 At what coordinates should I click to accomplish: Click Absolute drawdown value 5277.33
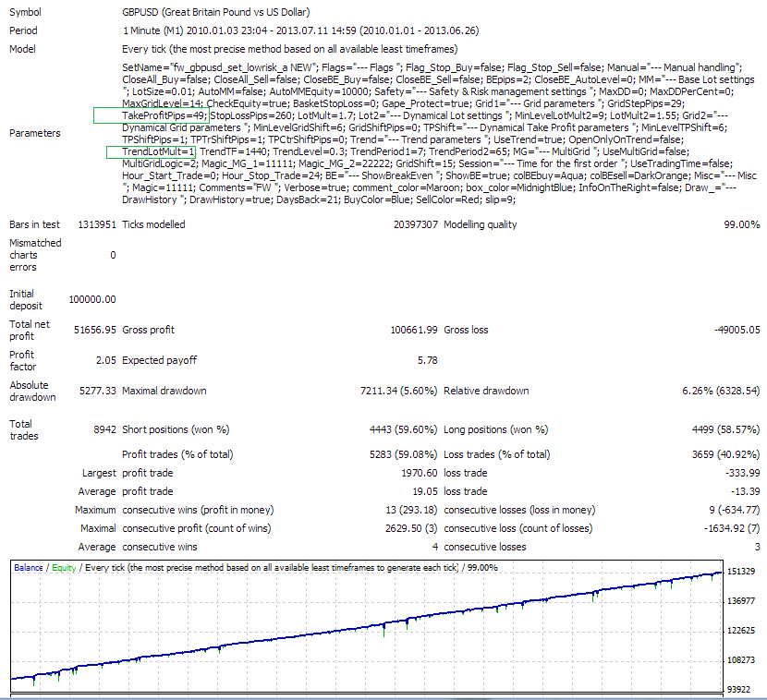[x=97, y=391]
